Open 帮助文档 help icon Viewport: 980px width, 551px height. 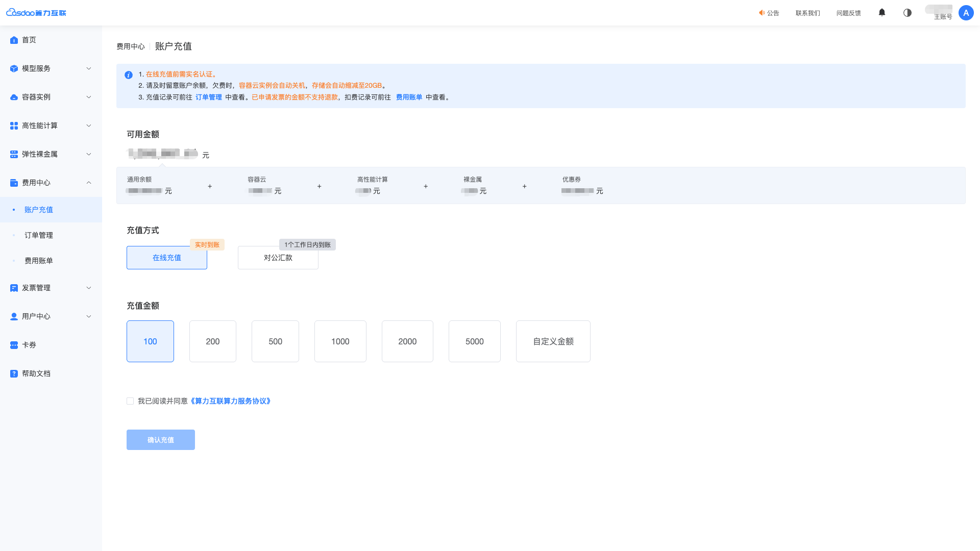[x=14, y=373]
